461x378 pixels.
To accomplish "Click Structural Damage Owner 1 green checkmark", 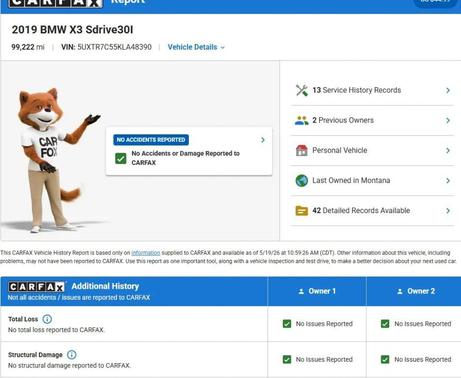I will tap(287, 359).
